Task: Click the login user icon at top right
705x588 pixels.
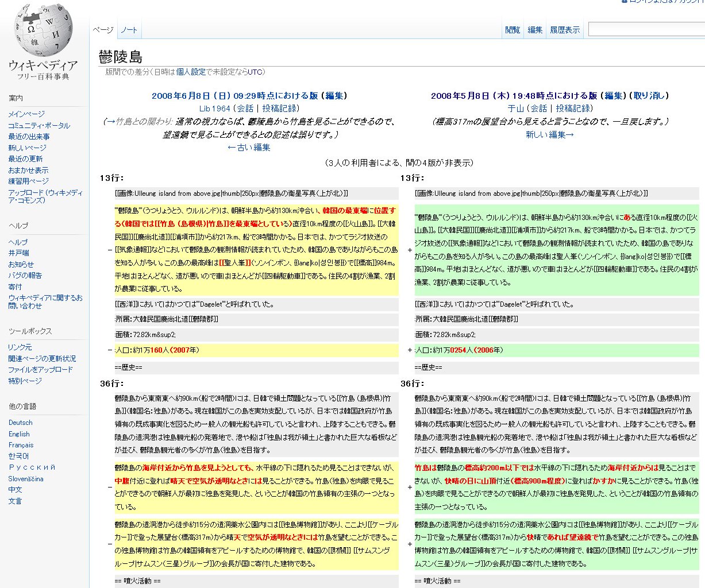Action: tap(625, 2)
